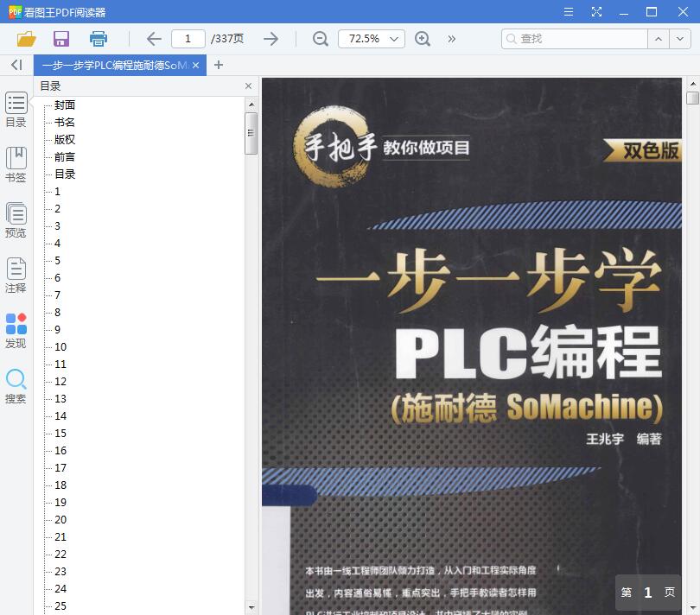
Task: Select outline entry 5
Action: pos(57,261)
